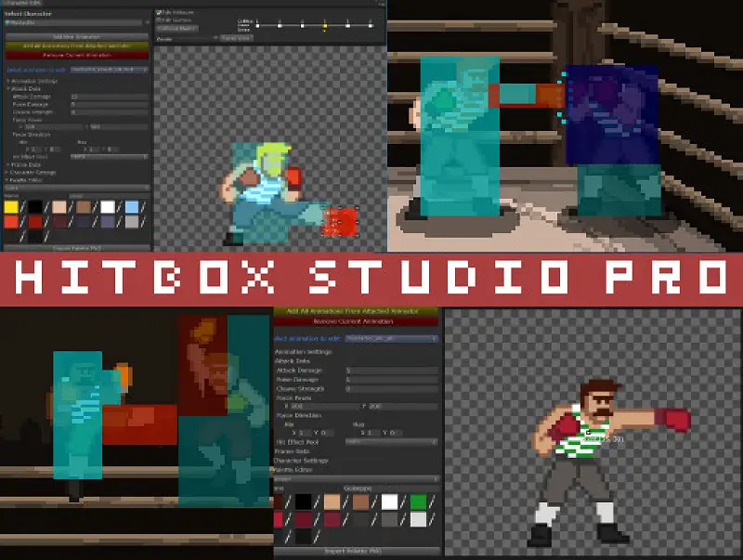Select the first white frame marker on the timeline
This screenshot has width=743, height=560.
(x=257, y=24)
